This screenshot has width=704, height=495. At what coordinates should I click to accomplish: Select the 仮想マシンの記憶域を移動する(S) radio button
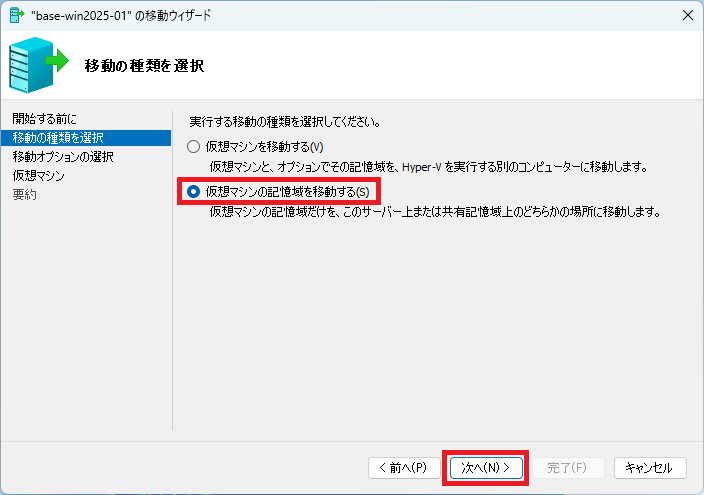pos(193,192)
